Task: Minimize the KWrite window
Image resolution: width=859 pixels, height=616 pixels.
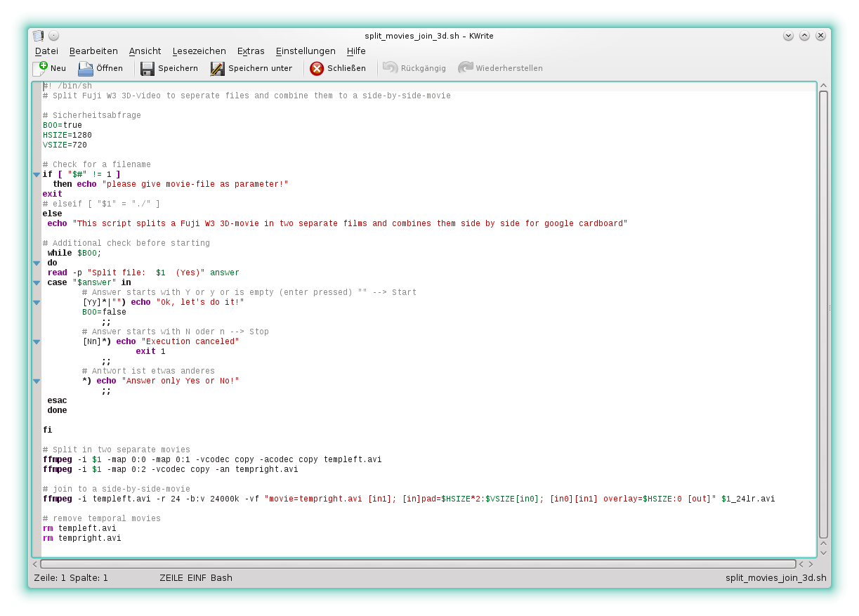Action: pos(788,36)
